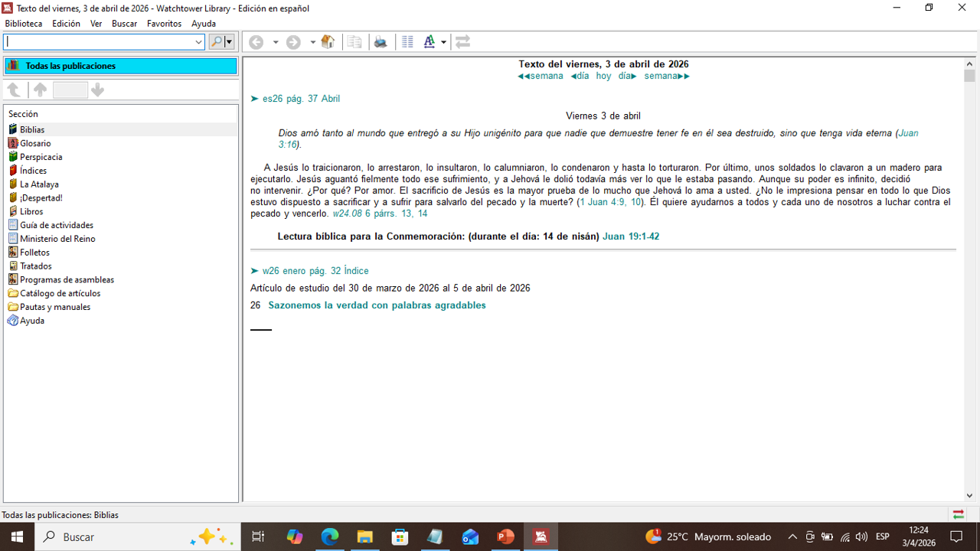Screen dimensions: 980x551
Task: Click the red-green arrows icon in status bar
Action: (958, 514)
